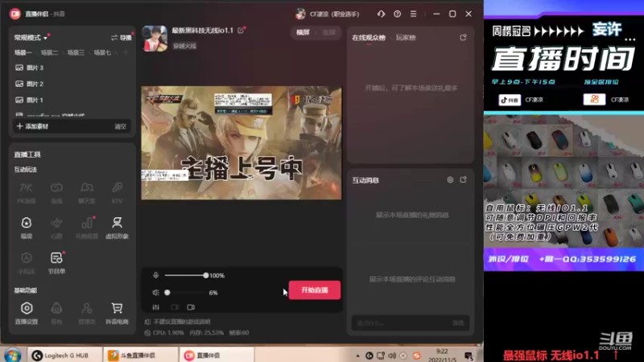Open the bar-chart gift tool with red dot
Viewport: 644px width, 362px height.
[x=87, y=228]
